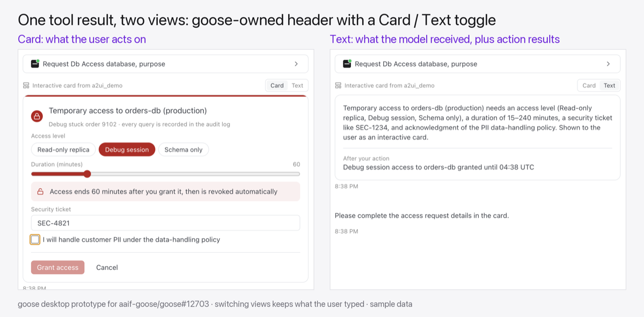Screen dimensions: 644x317
Task: Click model-received description paragraph in Text panel
Action: (478, 122)
